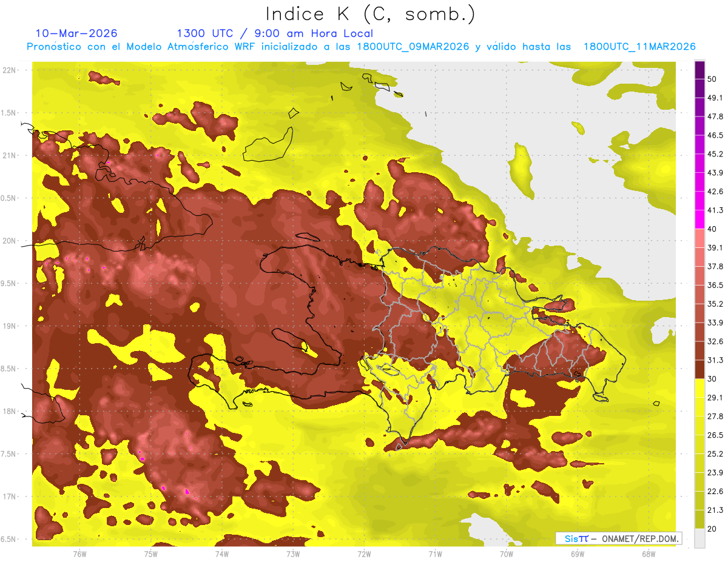
Task: Click the "30" color scale value
Action: pos(712,379)
